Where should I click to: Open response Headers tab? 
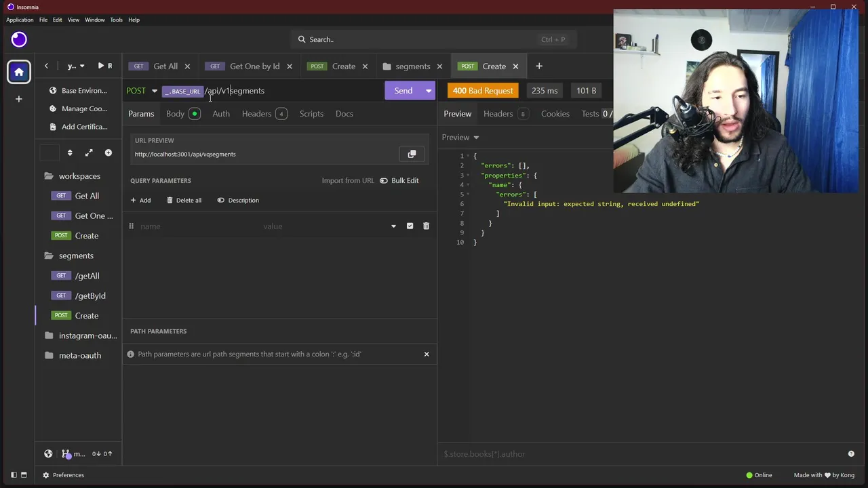[505, 113]
